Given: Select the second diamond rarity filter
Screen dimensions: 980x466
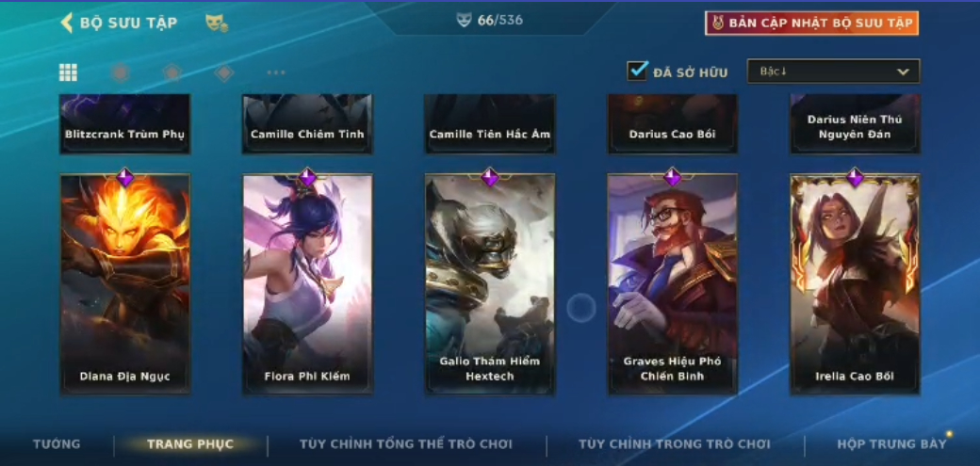Looking at the screenshot, I should point(171,72).
